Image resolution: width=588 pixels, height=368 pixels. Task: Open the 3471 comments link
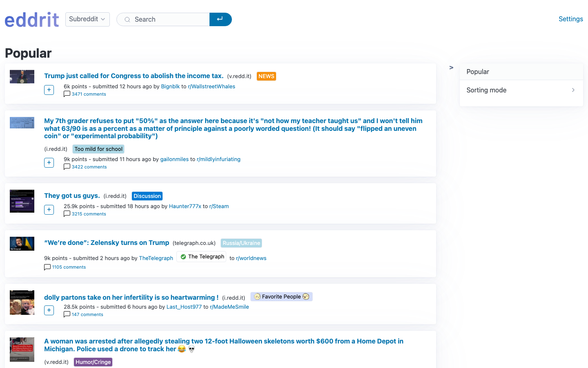pyautogui.click(x=89, y=94)
